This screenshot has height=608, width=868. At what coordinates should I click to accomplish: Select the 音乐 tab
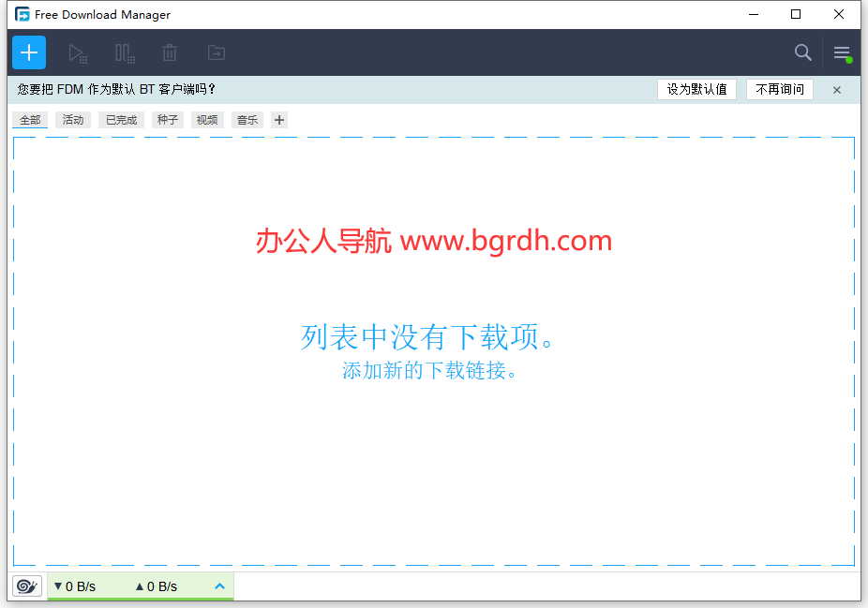coord(247,120)
